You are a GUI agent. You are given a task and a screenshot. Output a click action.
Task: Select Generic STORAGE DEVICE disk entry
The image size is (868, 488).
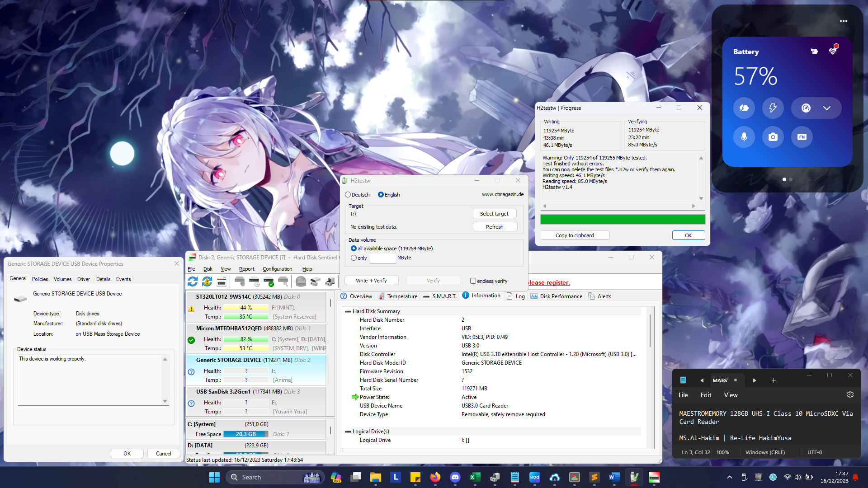click(256, 370)
